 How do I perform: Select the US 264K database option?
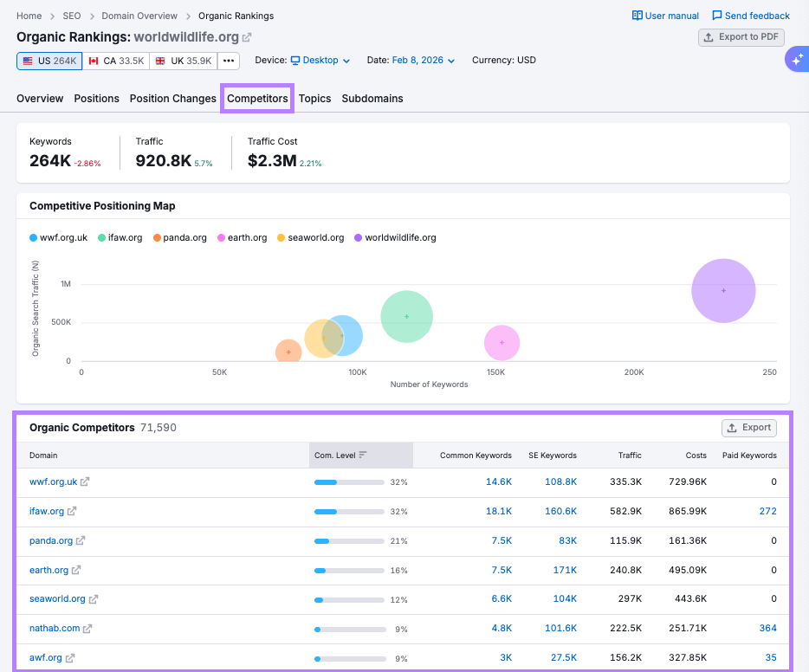[x=49, y=61]
